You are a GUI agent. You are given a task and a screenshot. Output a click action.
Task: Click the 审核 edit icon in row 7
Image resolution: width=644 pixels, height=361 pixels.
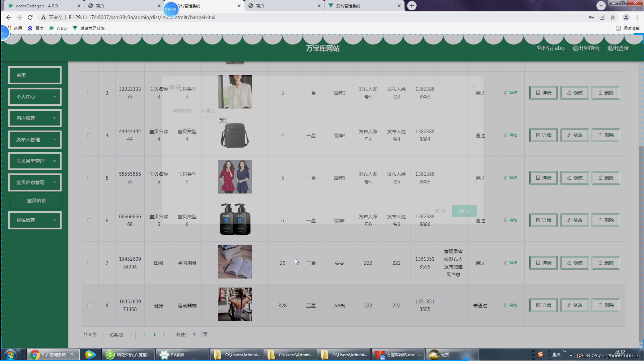(505, 263)
